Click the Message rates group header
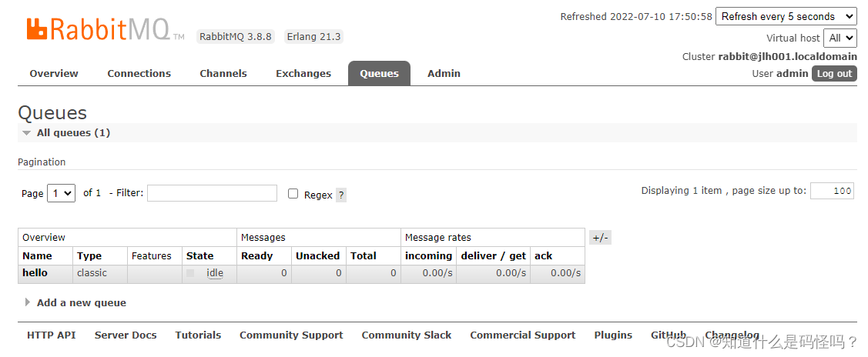 tap(438, 238)
